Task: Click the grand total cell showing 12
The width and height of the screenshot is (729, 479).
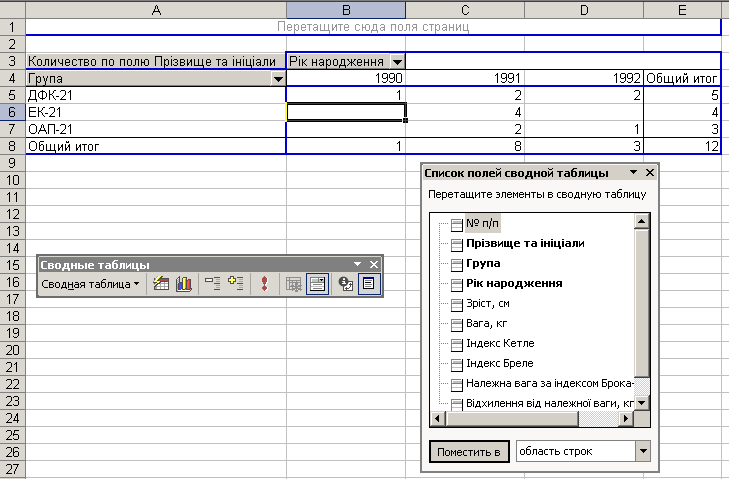Action: coord(682,146)
